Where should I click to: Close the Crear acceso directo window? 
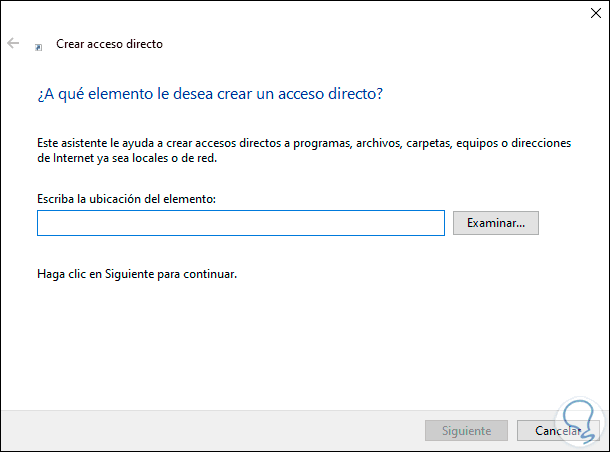586,15
